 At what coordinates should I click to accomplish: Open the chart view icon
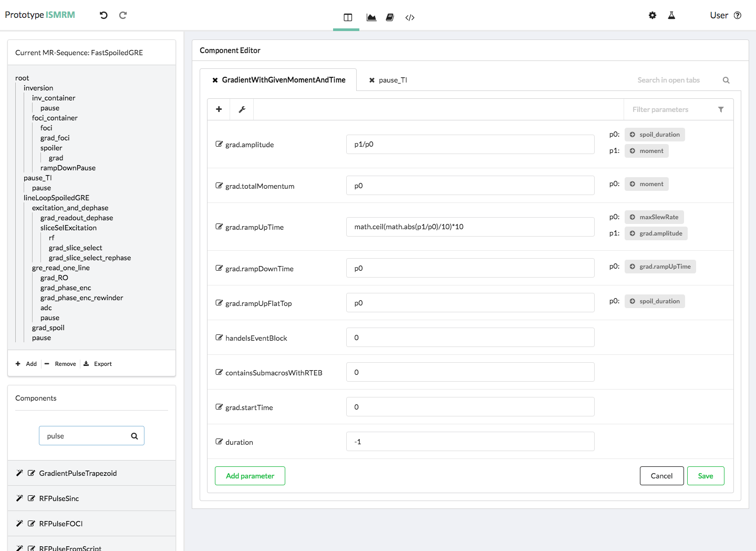(371, 17)
